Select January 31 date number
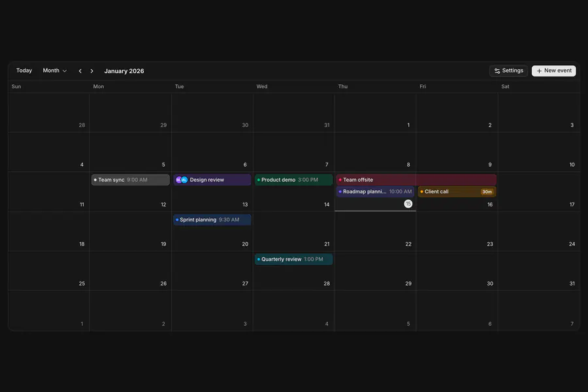 pyautogui.click(x=572, y=284)
